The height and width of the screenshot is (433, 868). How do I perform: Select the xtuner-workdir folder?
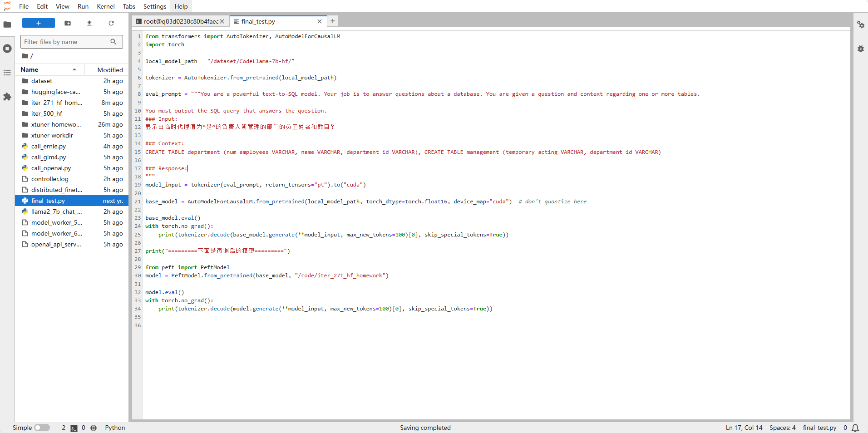click(x=52, y=135)
